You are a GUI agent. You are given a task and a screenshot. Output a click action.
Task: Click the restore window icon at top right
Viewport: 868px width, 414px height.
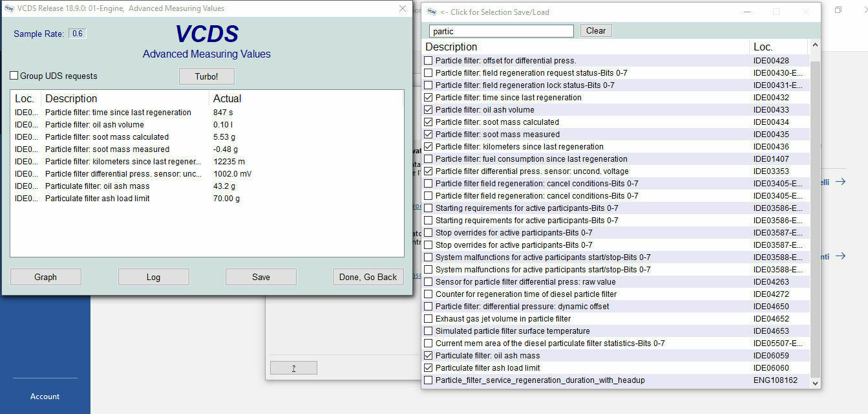pyautogui.click(x=838, y=10)
